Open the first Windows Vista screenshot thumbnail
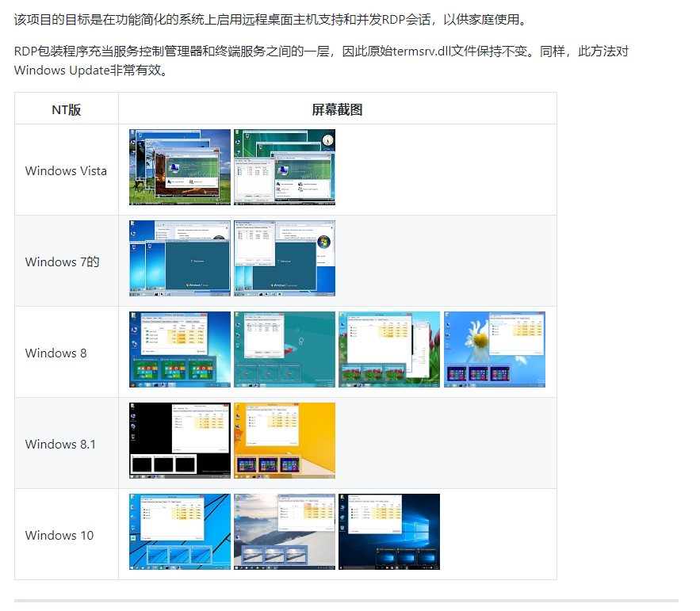Viewport: 700px width, 611px height. [180, 167]
